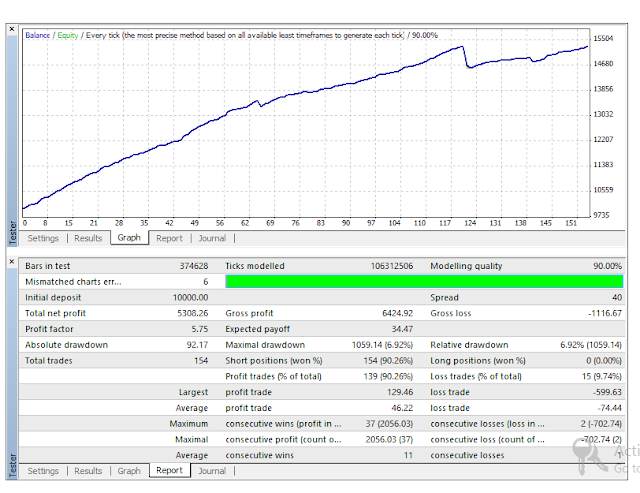Open Journal tab in upper Tester panel

point(212,238)
